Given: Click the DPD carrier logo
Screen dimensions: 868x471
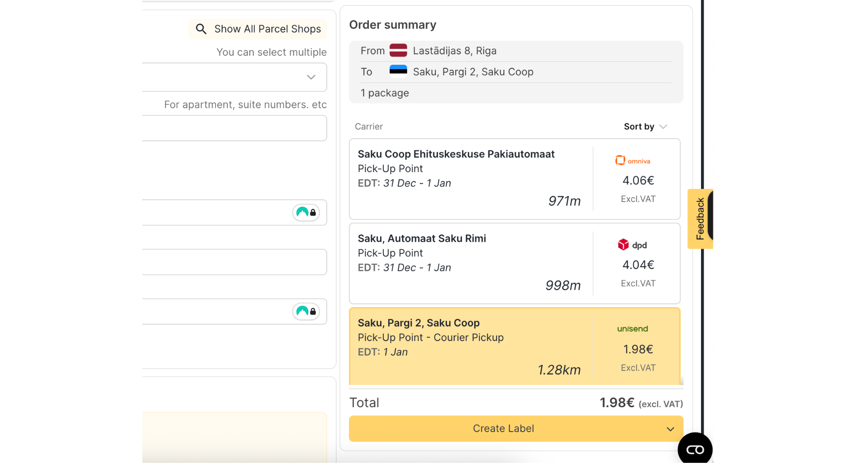Looking at the screenshot, I should [632, 245].
